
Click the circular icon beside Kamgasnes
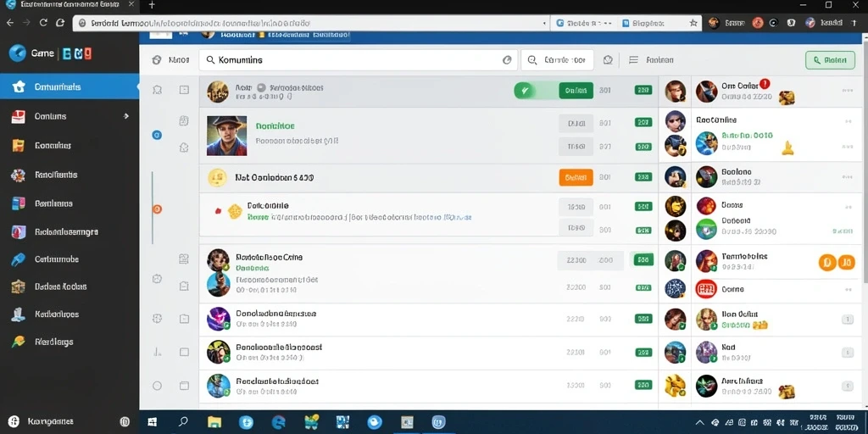[x=125, y=422]
